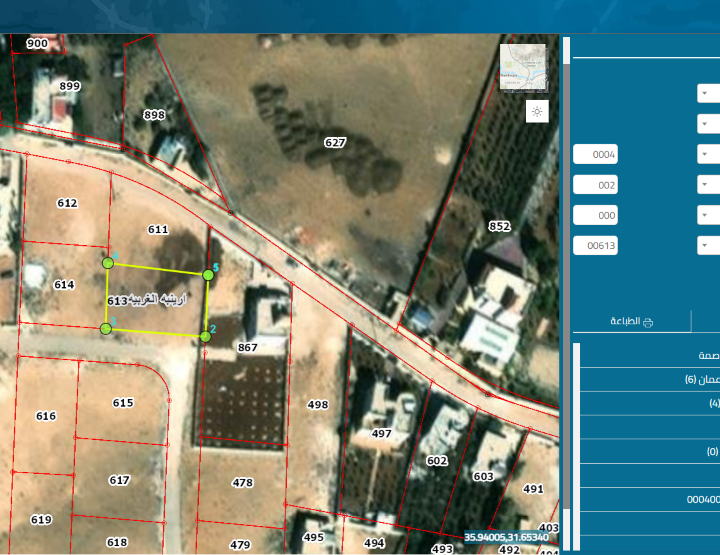Open the basemap overview thumbnail
Viewport: 720px width, 555px height.
(523, 67)
